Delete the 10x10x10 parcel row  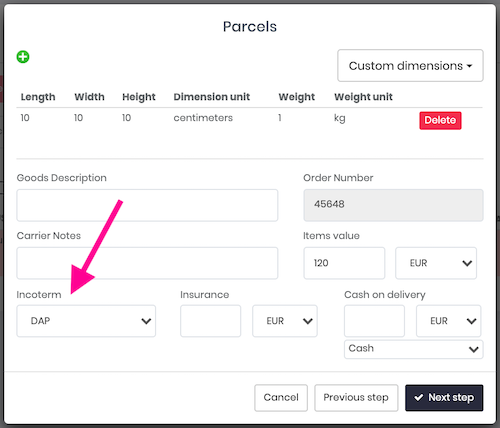[440, 120]
